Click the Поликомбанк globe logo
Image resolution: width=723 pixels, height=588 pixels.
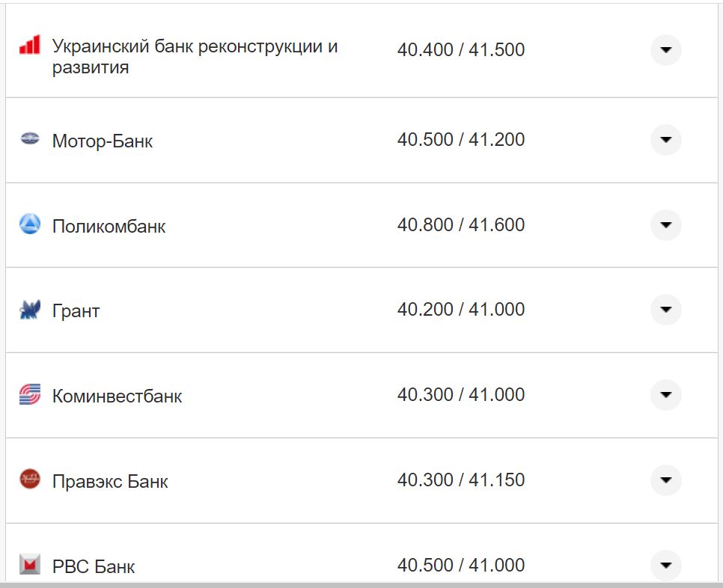28,225
